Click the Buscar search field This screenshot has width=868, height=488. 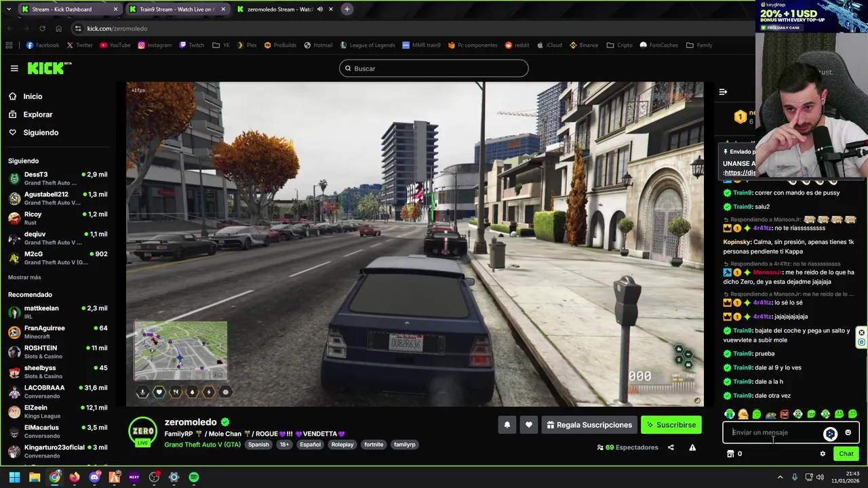tap(434, 68)
